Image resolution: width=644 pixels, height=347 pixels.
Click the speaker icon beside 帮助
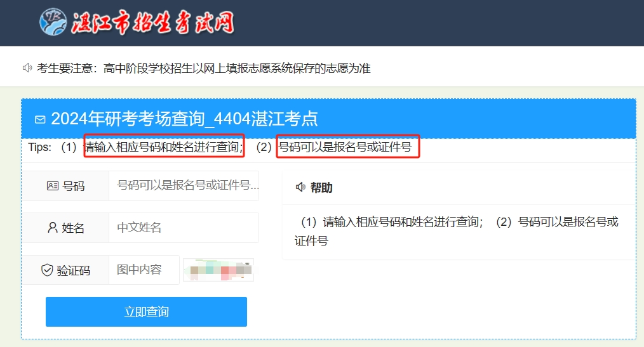click(x=300, y=187)
